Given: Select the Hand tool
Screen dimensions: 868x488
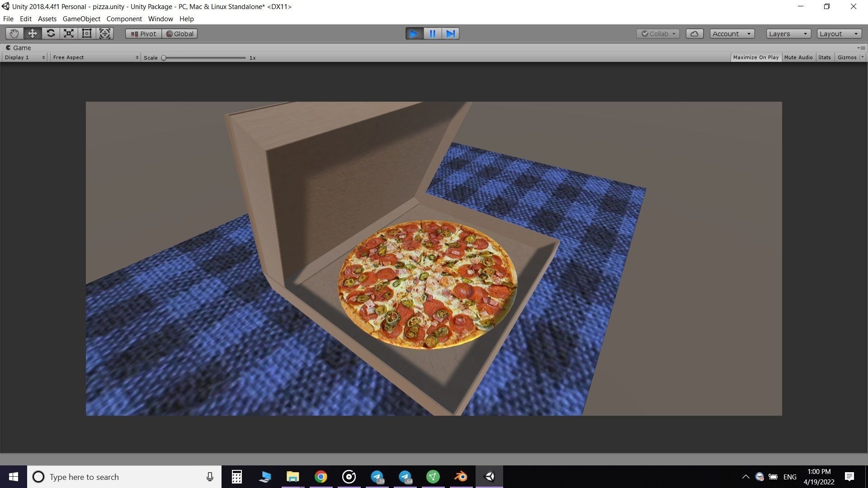Looking at the screenshot, I should (x=14, y=33).
